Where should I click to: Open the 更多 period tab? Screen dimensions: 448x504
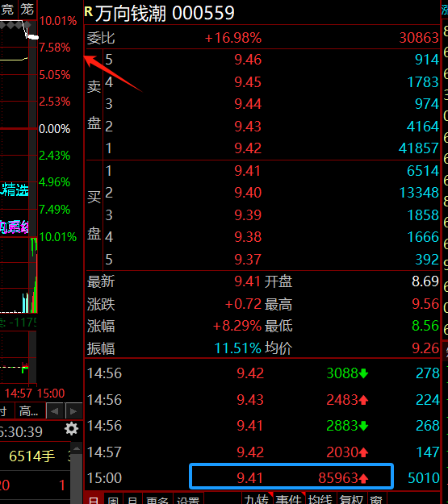point(157,500)
